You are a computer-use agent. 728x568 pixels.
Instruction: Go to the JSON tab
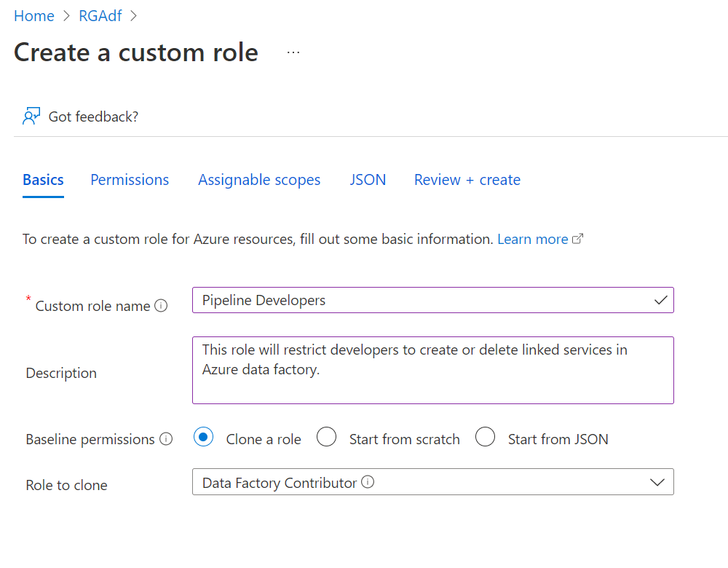coord(368,180)
